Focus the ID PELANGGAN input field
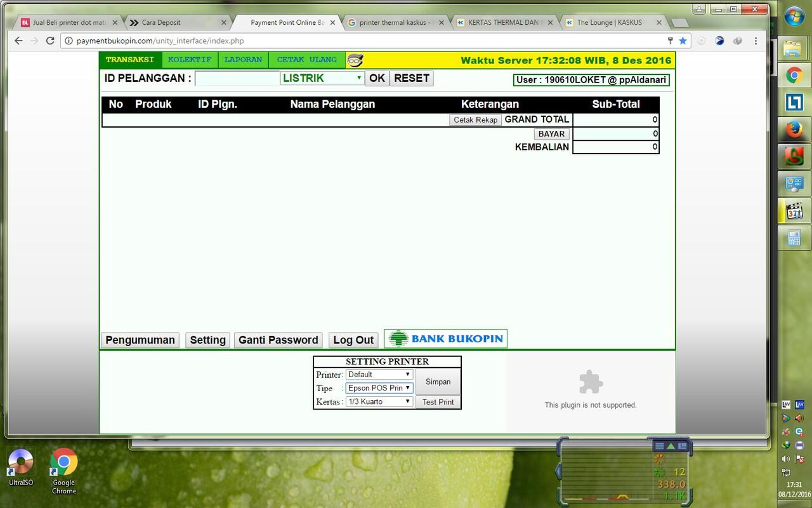 pos(237,78)
